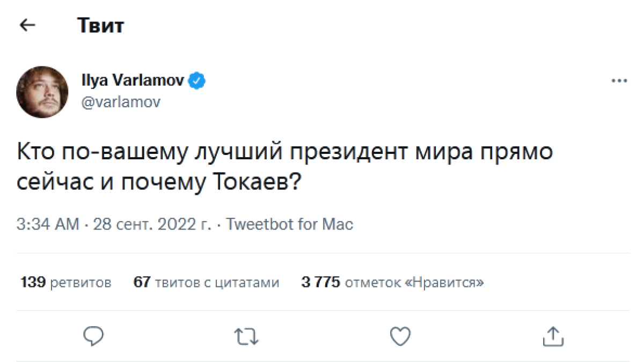This screenshot has width=644, height=362.
Task: Navigate back with the arrow icon
Action: point(27,25)
